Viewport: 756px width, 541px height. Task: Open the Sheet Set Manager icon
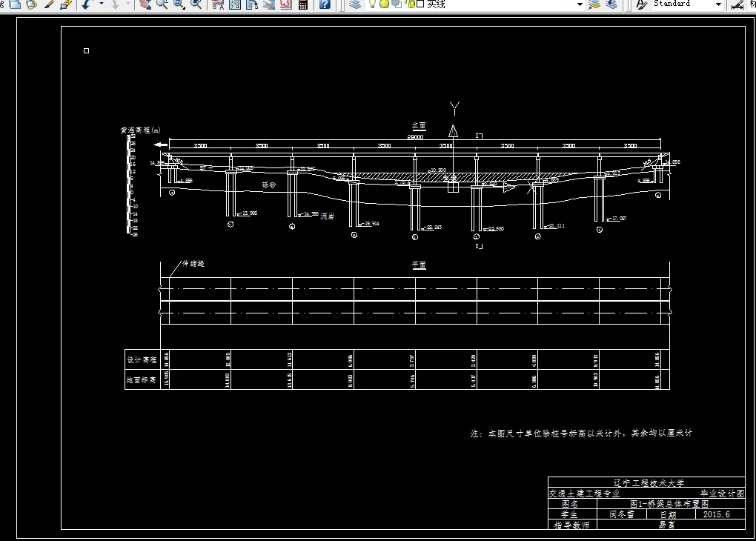(x=269, y=4)
